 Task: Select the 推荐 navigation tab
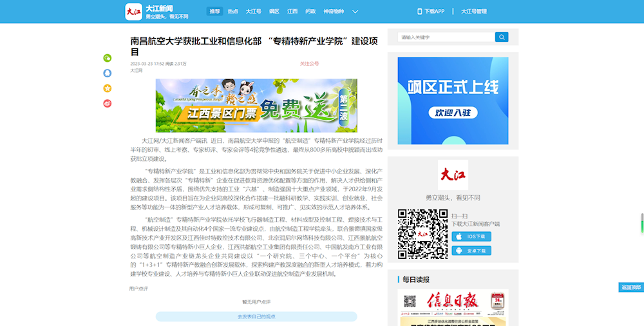(214, 12)
